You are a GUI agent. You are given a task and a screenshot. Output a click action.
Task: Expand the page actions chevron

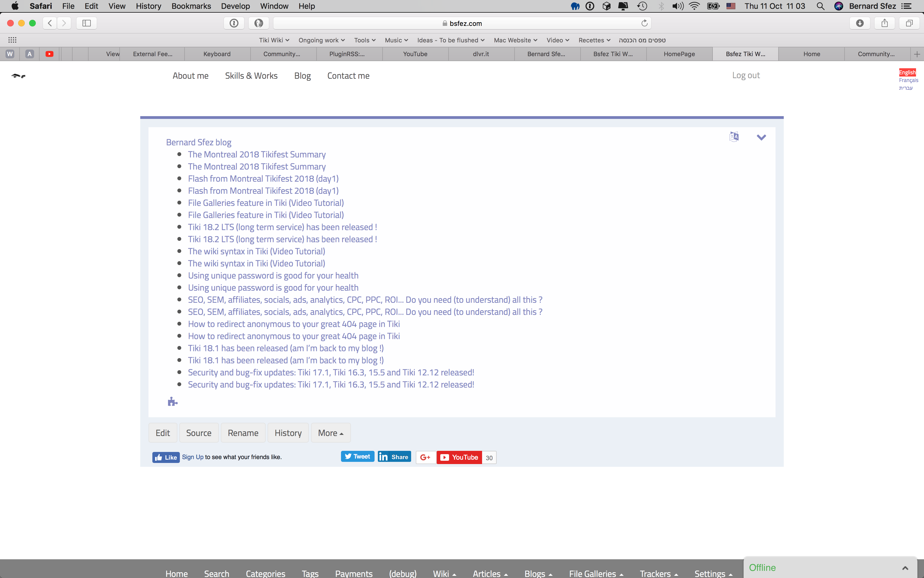click(761, 137)
